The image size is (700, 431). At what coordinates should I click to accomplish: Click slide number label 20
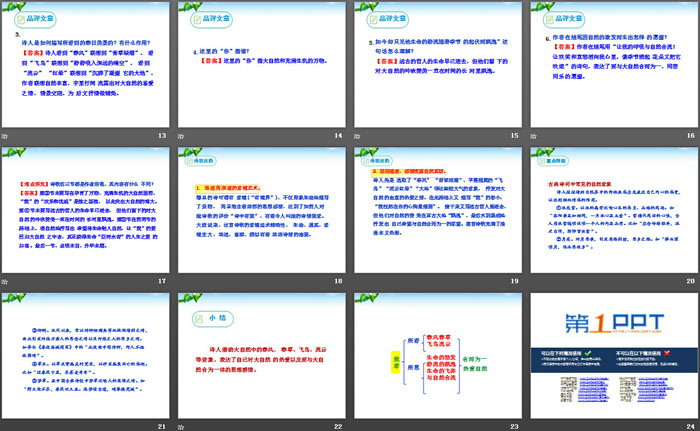pyautogui.click(x=691, y=281)
